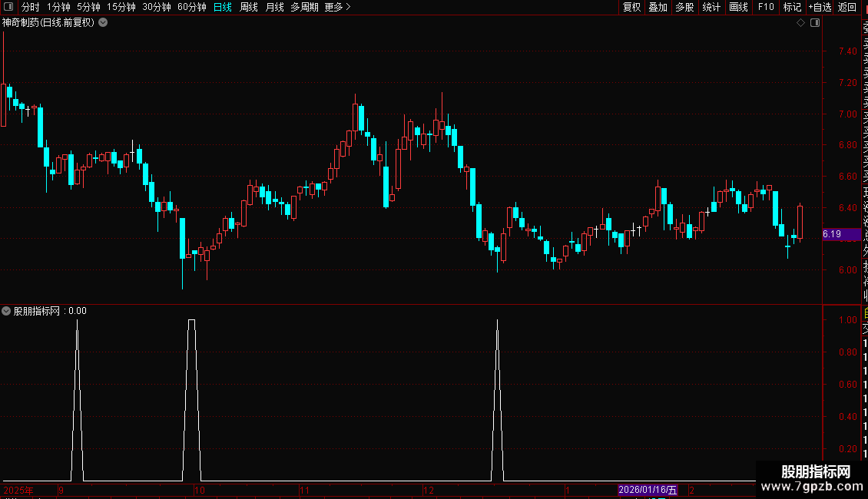
Task: Click month 11 on time axis
Action: (x=304, y=490)
